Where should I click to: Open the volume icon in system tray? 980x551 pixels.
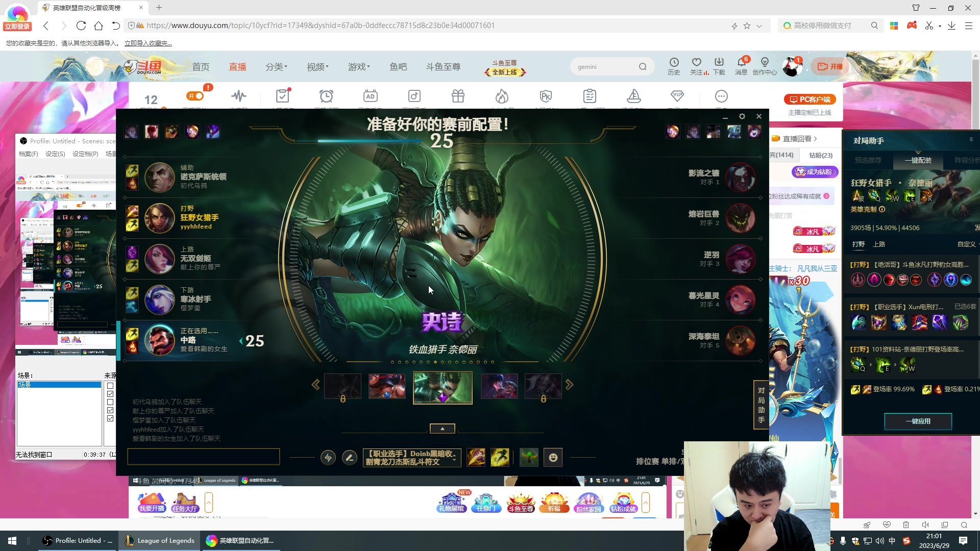880,541
